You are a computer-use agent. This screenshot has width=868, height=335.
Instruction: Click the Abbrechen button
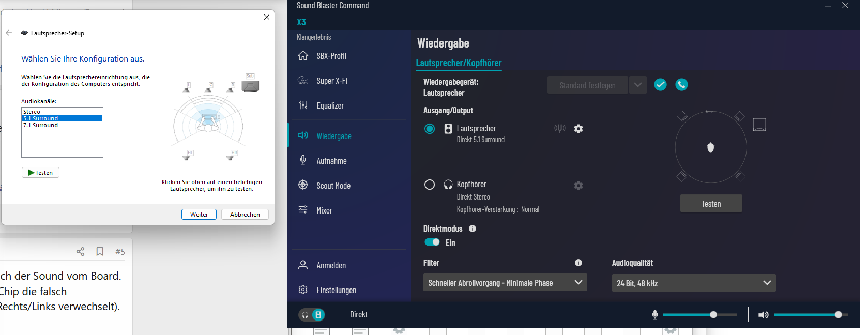click(x=245, y=215)
